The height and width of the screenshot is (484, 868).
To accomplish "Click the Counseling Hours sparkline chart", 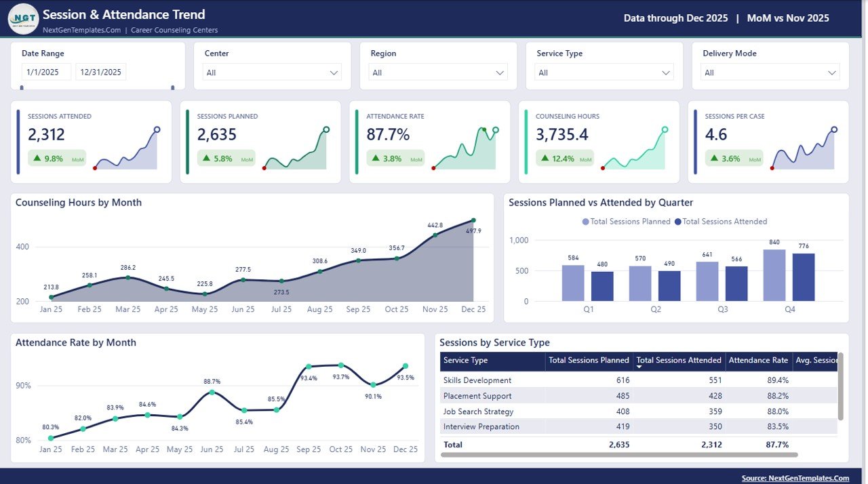I will [x=634, y=148].
